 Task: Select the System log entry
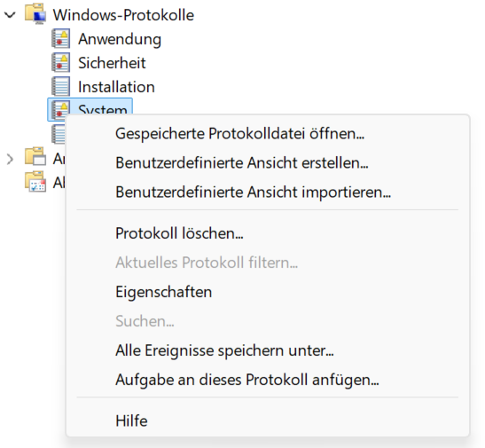click(90, 106)
